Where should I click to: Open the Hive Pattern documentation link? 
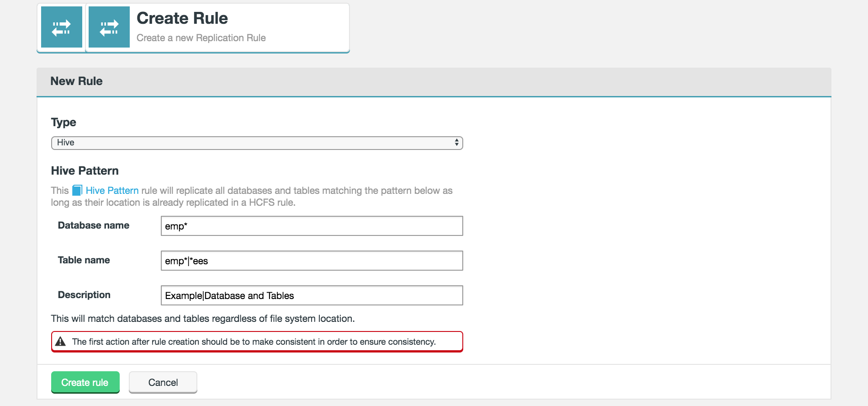pyautogui.click(x=112, y=190)
